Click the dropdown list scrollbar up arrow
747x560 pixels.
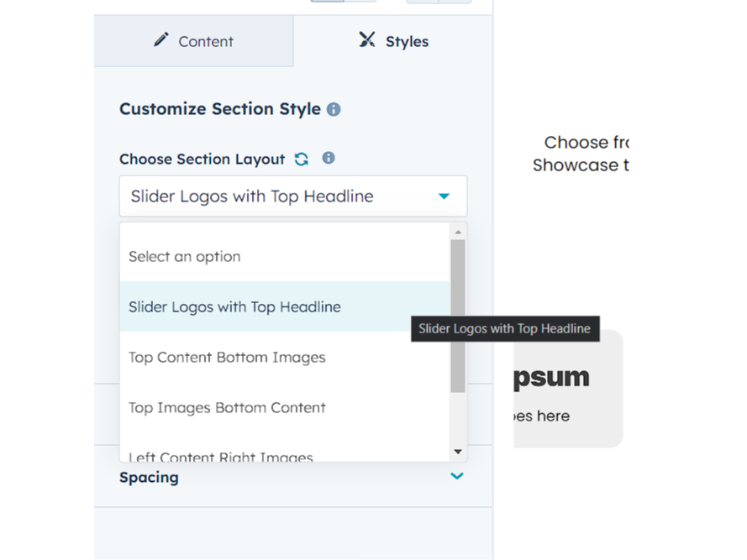(458, 232)
